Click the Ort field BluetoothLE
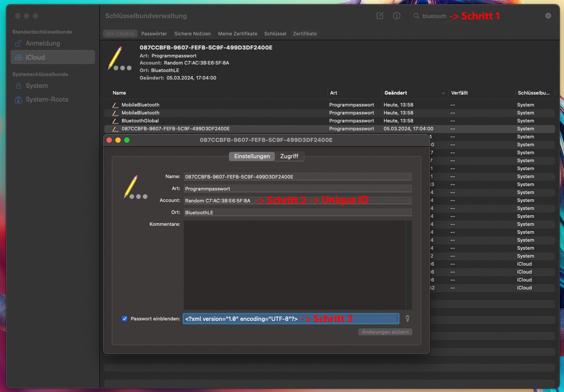 [297, 213]
